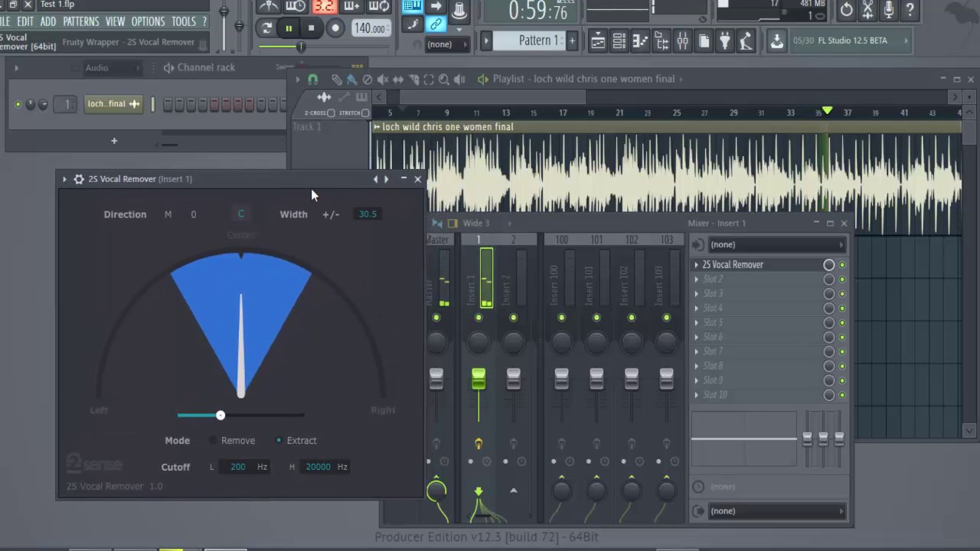Screen dimensions: 980x551
Task: Select the playlist paint brush tool
Action: [x=351, y=79]
